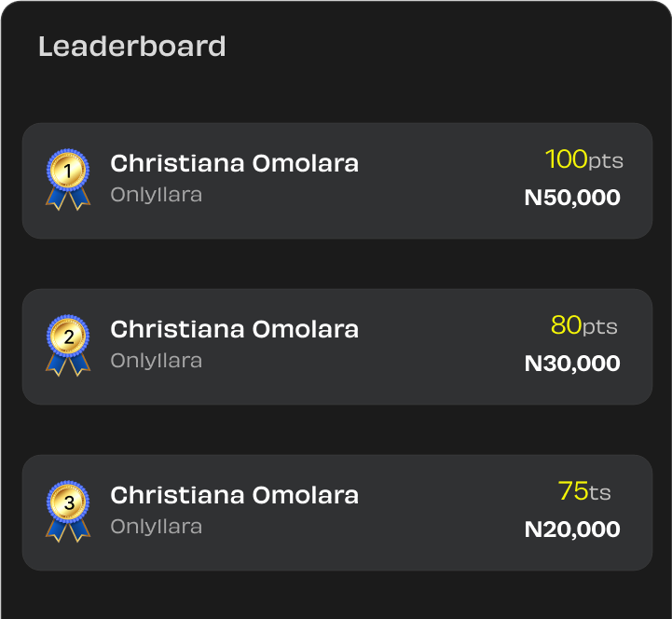Open the rank 3 leaderboard card
Viewport: 672px width, 619px height.
click(337, 513)
